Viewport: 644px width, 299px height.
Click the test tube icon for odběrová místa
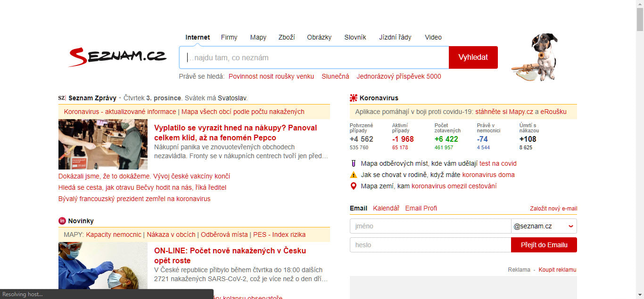point(354,163)
